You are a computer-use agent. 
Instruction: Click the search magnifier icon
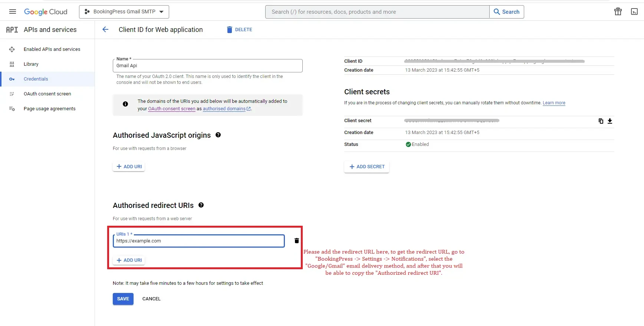(x=497, y=12)
